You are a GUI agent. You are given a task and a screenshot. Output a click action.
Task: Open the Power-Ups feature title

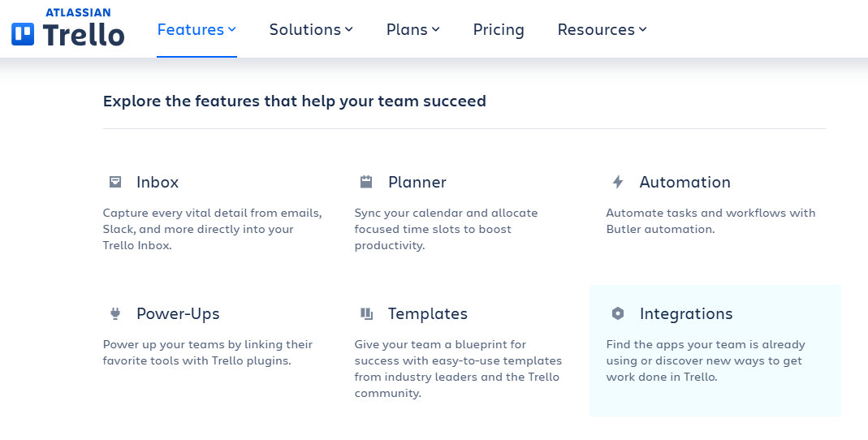[178, 314]
